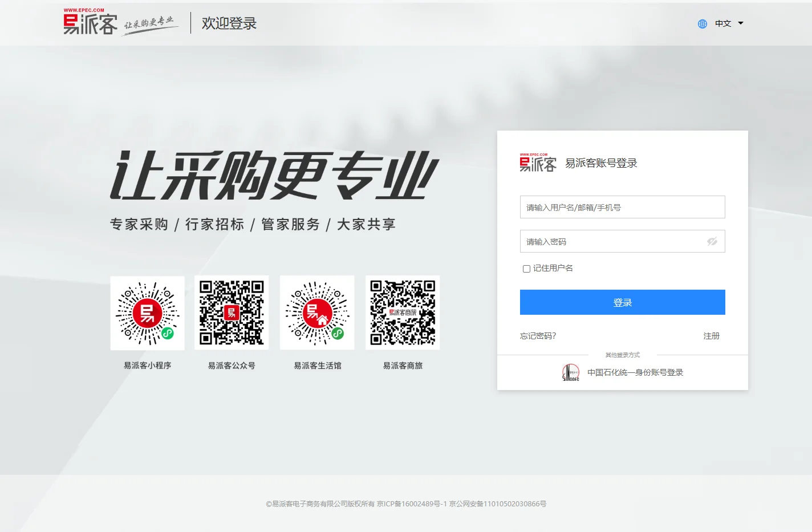Click the 记住用户名 label text
Image resolution: width=812 pixels, height=532 pixels.
[x=553, y=268]
